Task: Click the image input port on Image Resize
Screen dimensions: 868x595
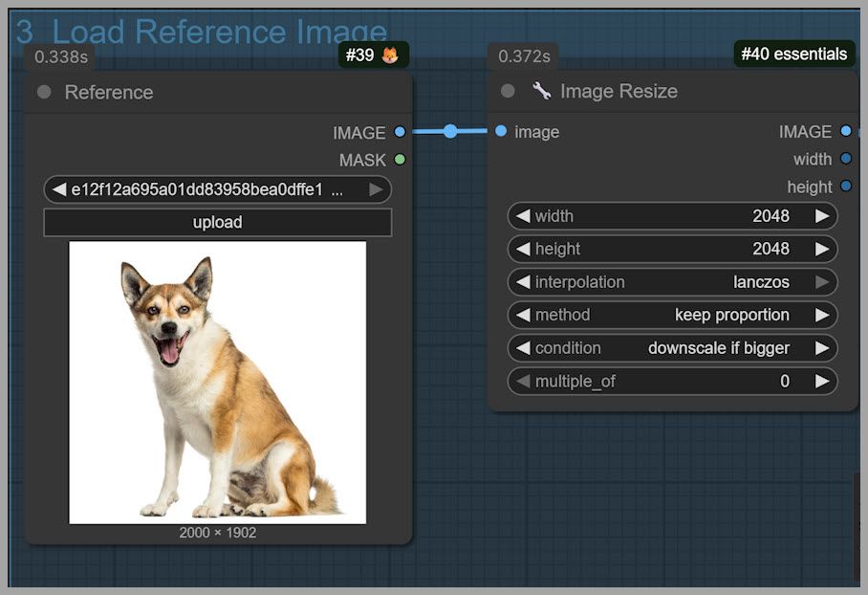Action: pos(501,131)
